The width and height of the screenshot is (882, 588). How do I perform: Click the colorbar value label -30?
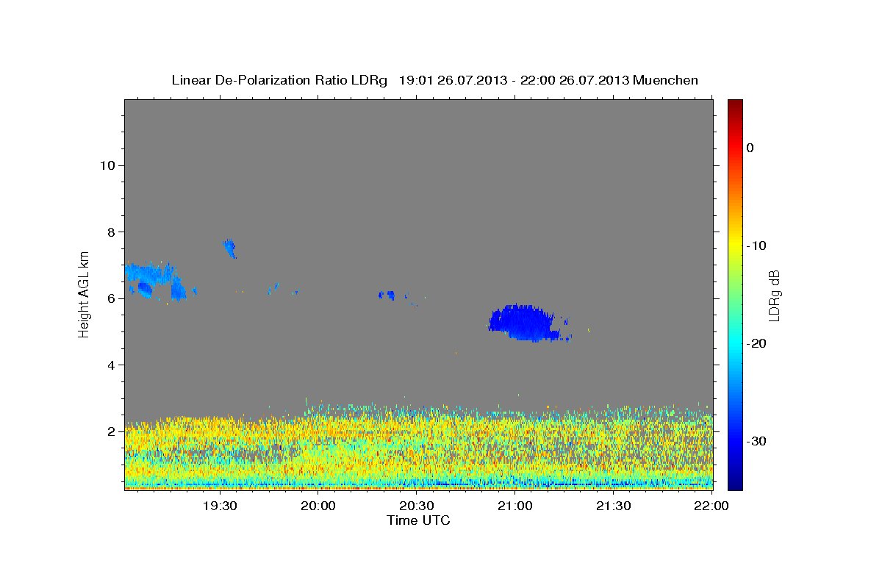pyautogui.click(x=756, y=441)
